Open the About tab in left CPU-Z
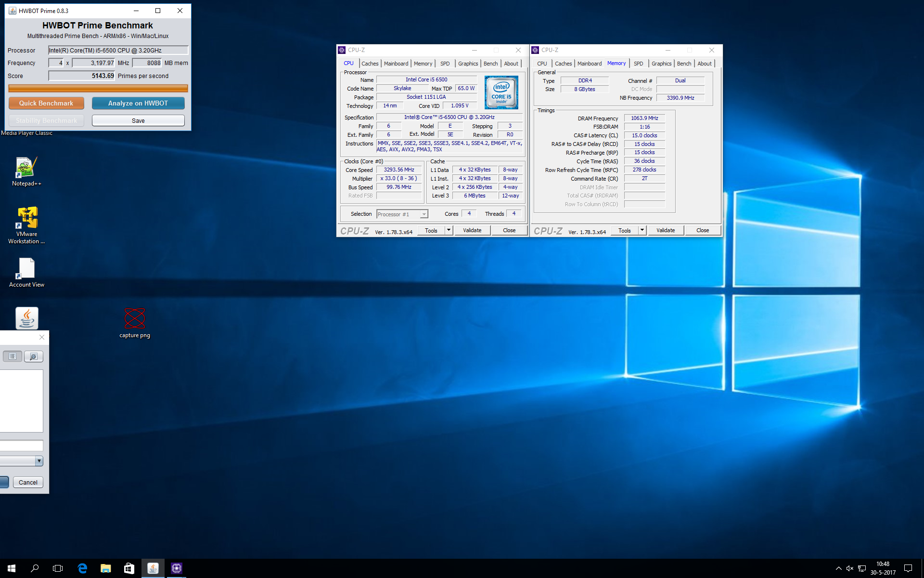This screenshot has height=578, width=924. [x=512, y=64]
